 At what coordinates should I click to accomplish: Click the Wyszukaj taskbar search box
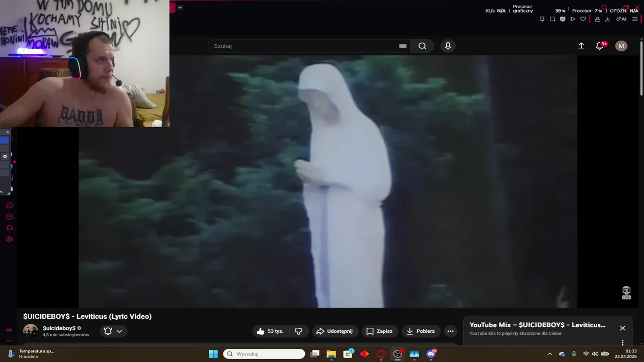[264, 354]
